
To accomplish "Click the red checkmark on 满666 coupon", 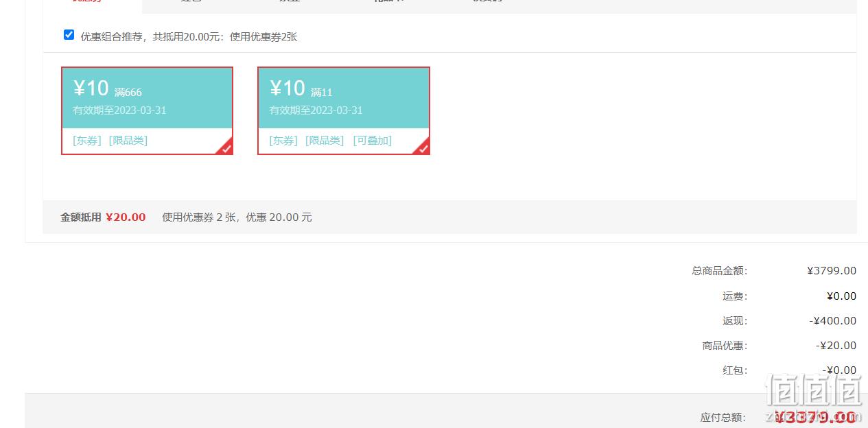I will (226, 147).
